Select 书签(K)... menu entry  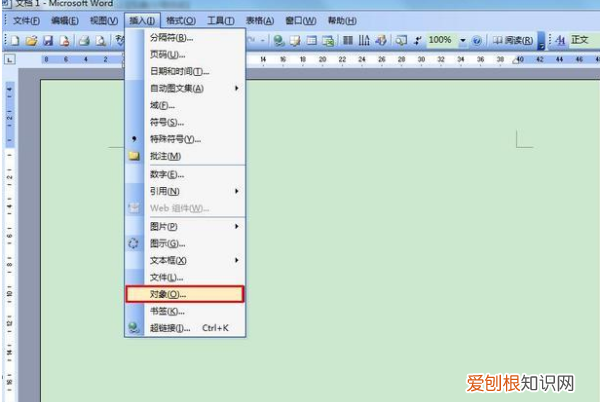click(185, 311)
